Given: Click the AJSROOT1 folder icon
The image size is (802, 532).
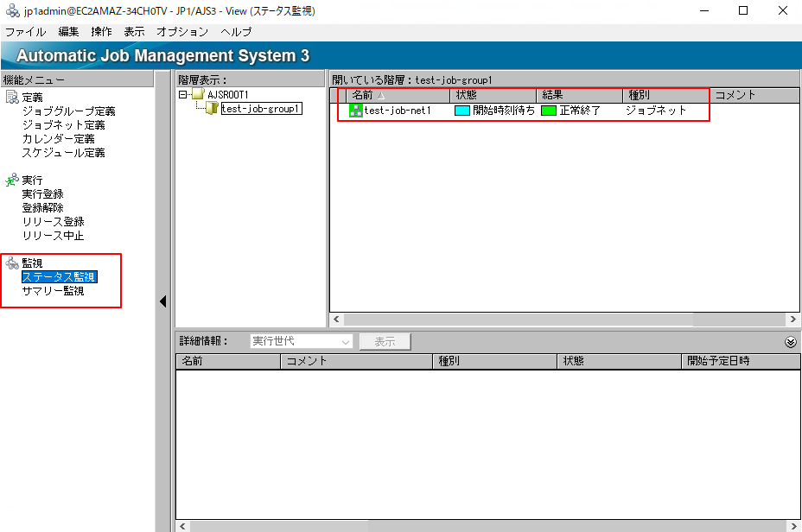Looking at the screenshot, I should coord(199,94).
